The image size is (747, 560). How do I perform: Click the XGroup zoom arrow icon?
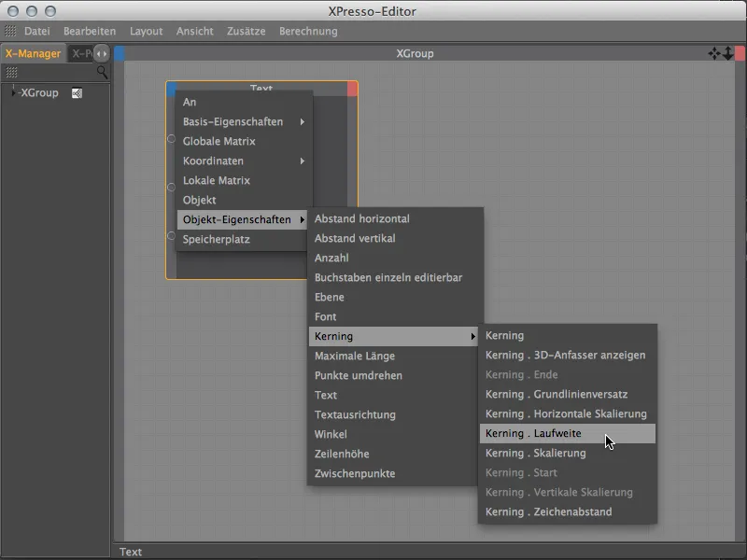pyautogui.click(x=727, y=53)
